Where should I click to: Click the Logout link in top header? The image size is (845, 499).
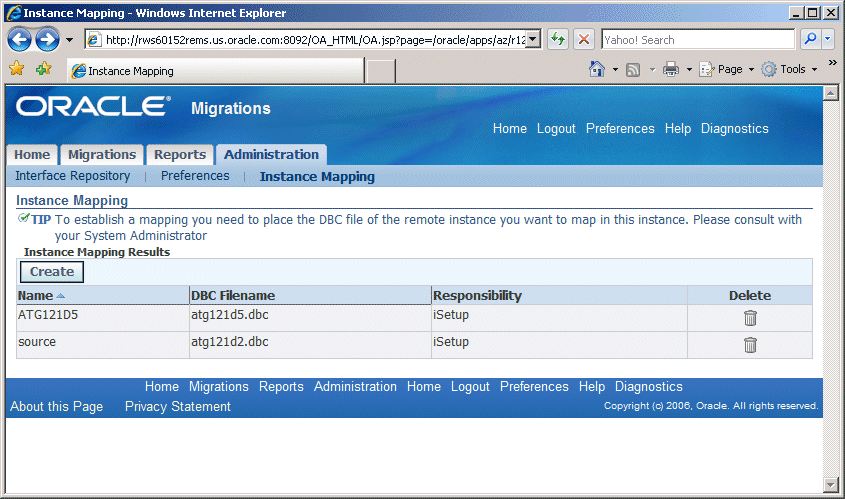pyautogui.click(x=556, y=128)
